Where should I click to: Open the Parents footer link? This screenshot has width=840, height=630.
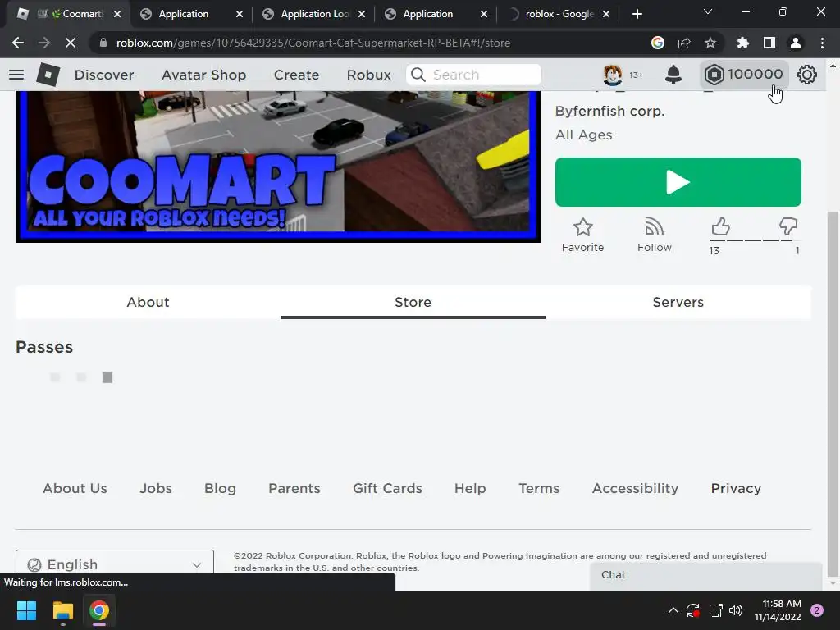click(x=294, y=489)
